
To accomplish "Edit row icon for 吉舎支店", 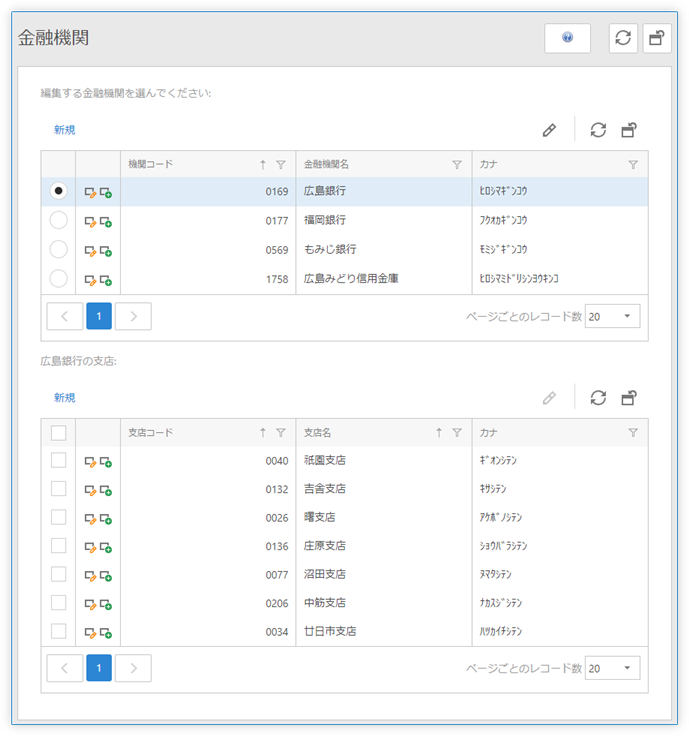I will coord(90,491).
